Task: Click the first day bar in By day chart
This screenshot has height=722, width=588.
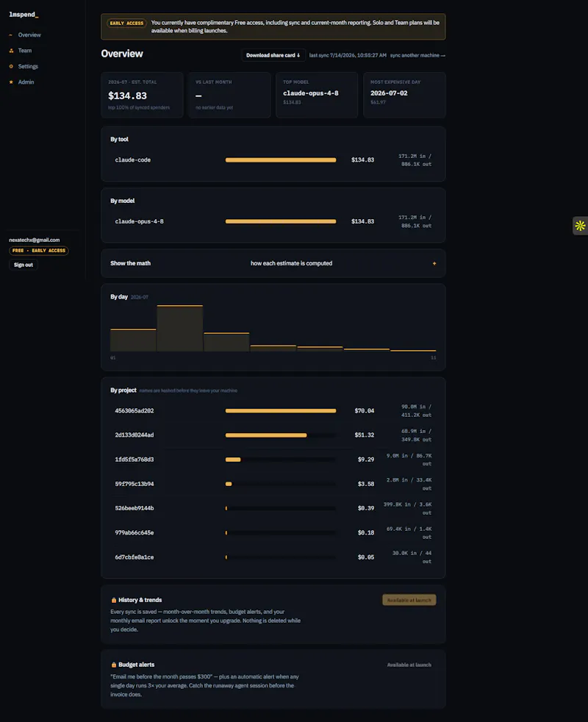Action: 134,340
